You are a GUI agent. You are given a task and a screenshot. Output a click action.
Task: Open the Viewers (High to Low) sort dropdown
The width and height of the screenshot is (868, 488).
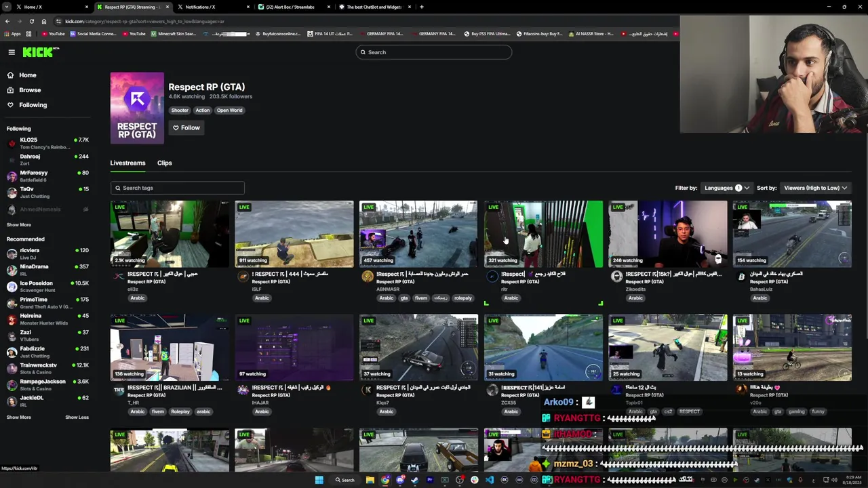pos(815,188)
